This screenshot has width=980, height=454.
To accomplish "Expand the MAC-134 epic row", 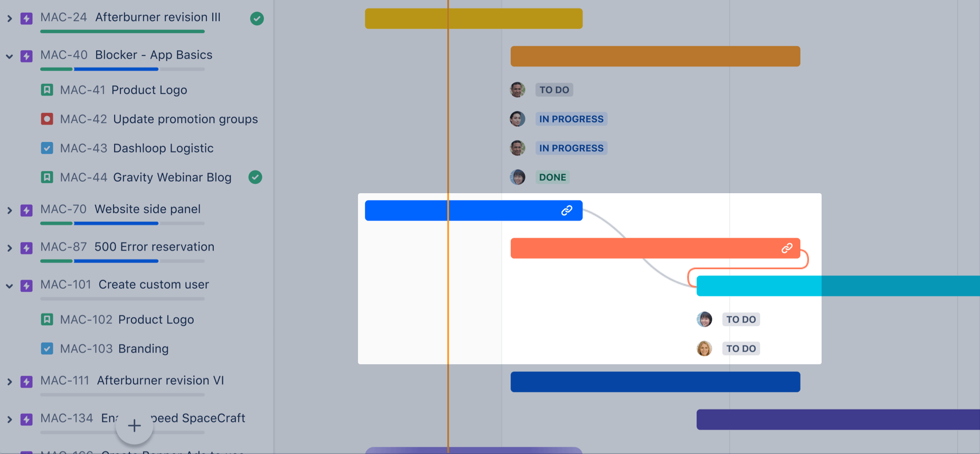I will pyautogui.click(x=10, y=419).
